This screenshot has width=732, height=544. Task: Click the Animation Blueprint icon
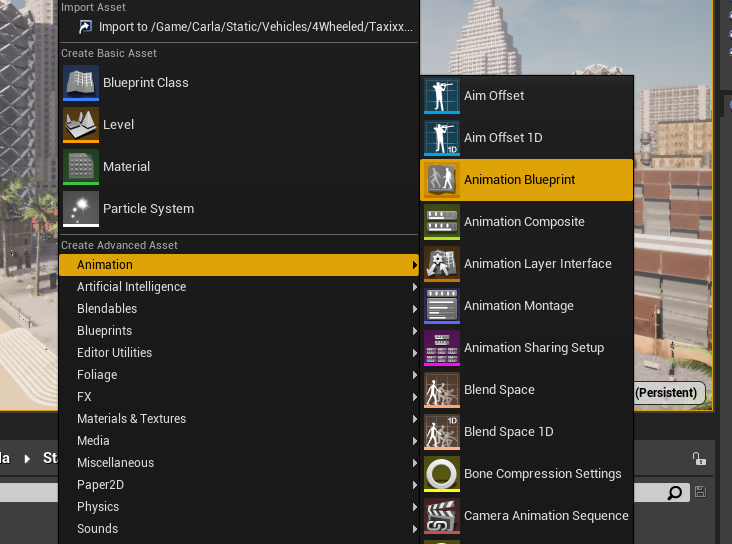tap(442, 180)
